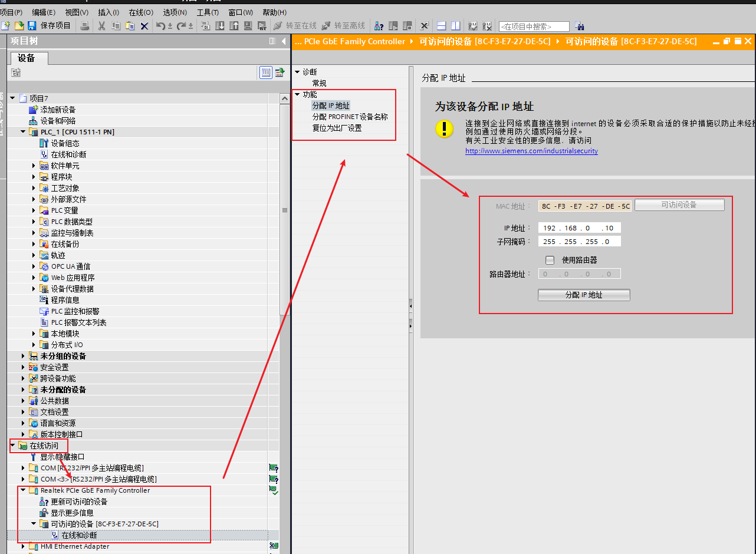Click the search icon beside project search box
Screen dimensions: 756x554
point(579,26)
